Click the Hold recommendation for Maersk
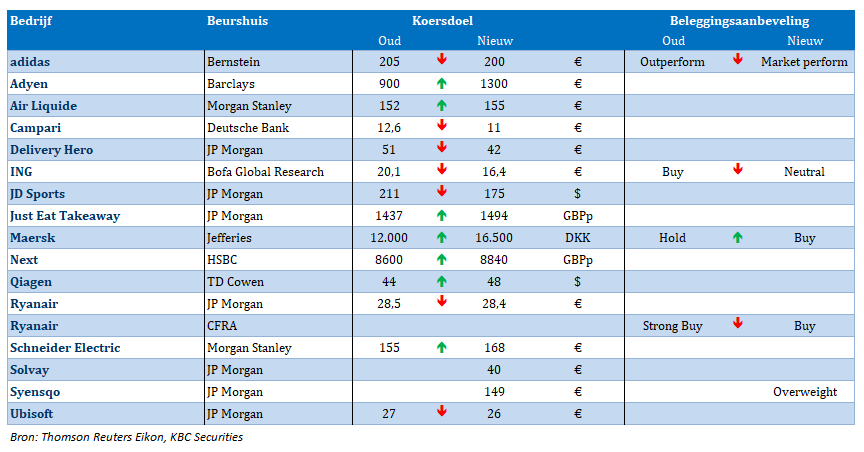The image size is (864, 452). tap(672, 238)
